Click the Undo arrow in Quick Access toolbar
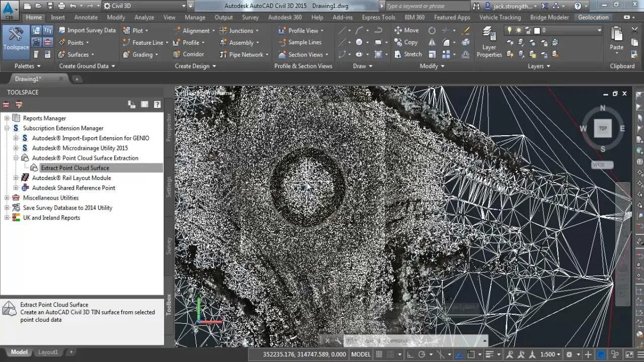This screenshot has width=644, height=362. tap(73, 6)
